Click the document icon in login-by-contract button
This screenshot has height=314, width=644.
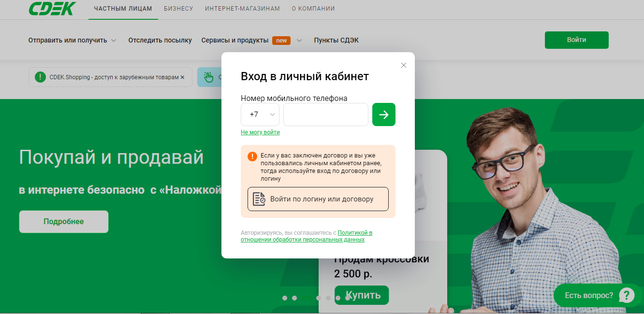(259, 199)
